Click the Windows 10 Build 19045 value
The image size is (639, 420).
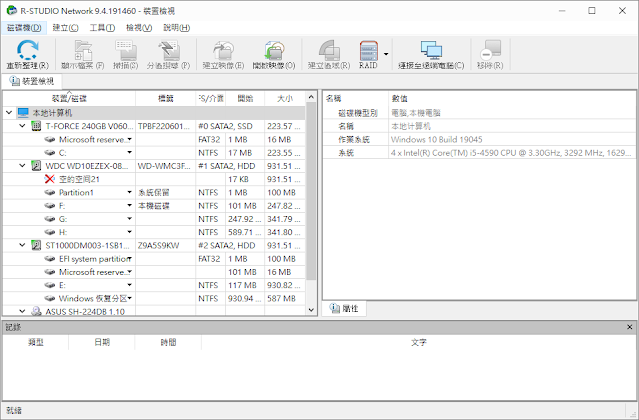(x=436, y=139)
